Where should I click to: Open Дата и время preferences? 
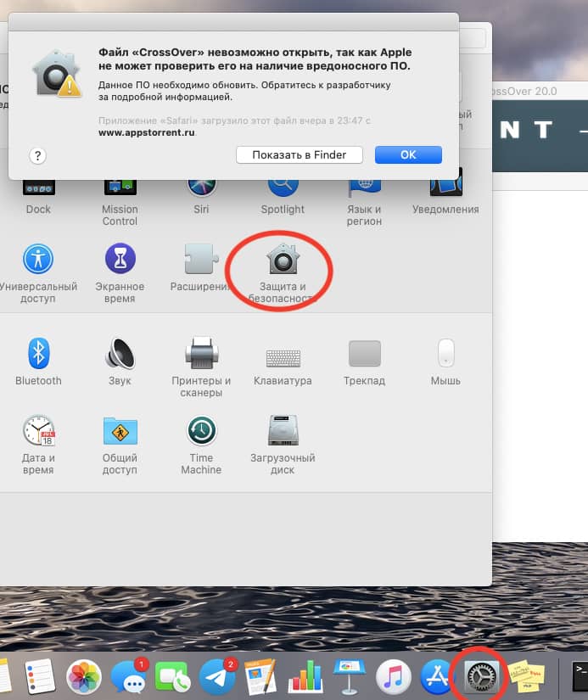(38, 445)
